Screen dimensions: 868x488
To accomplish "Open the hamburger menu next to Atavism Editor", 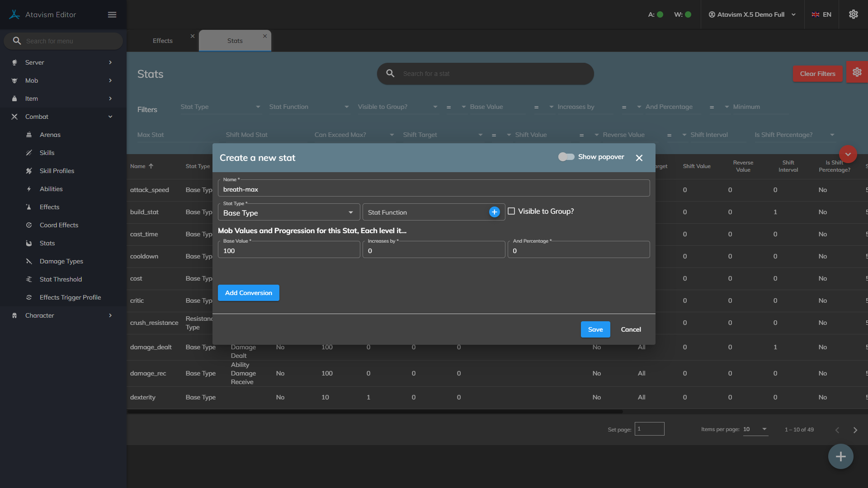I will point(112,14).
